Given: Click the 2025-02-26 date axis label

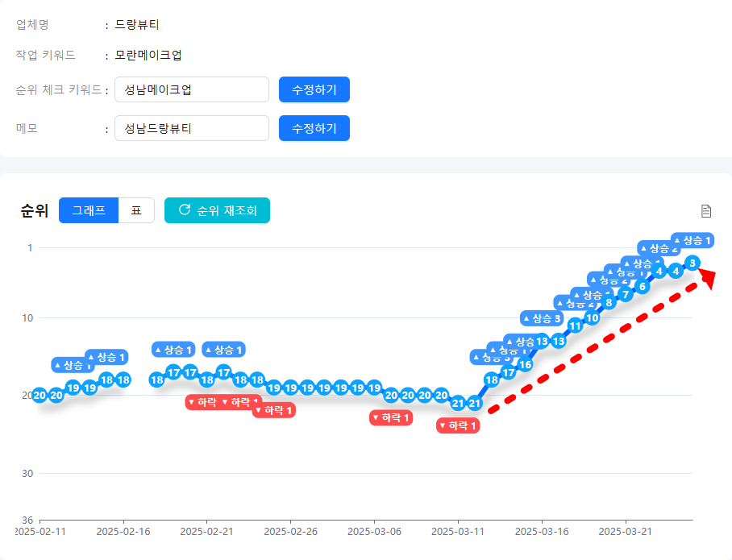Looking at the screenshot, I should pyautogui.click(x=290, y=532).
